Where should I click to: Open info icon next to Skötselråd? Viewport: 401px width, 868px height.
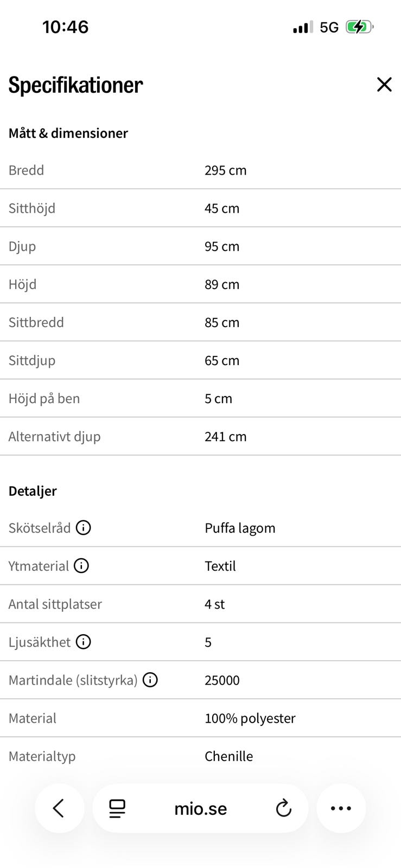click(x=83, y=527)
